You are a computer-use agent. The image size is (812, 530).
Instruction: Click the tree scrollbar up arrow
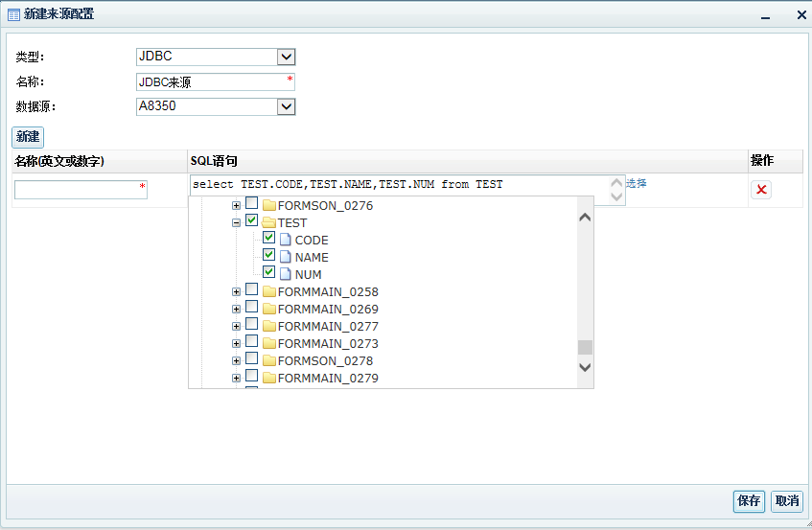(585, 218)
